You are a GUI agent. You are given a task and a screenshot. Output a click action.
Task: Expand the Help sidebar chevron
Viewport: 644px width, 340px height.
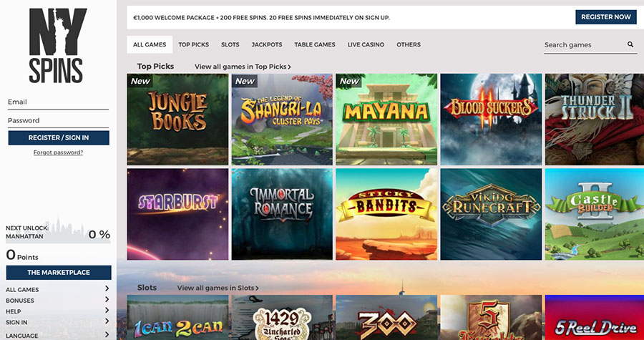107,311
